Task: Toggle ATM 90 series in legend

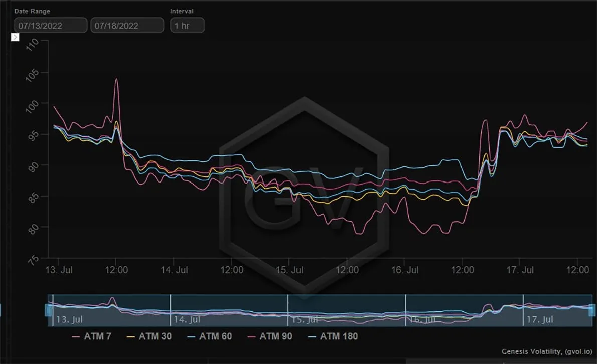Action: (270, 336)
